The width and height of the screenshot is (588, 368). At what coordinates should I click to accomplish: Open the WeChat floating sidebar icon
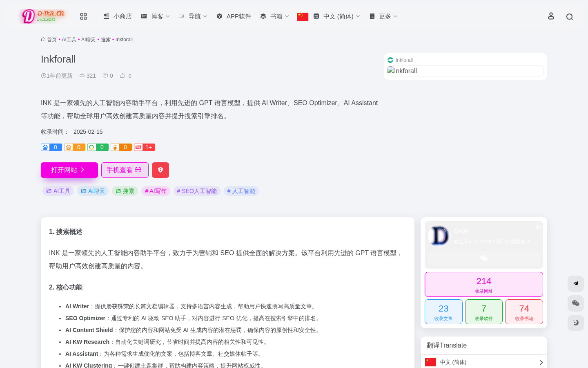pyautogui.click(x=576, y=303)
